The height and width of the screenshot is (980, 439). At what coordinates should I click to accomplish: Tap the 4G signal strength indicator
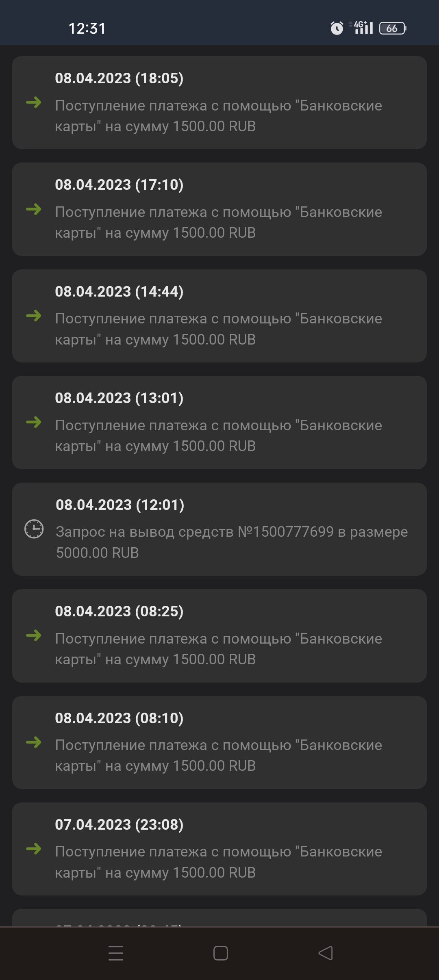tap(363, 28)
